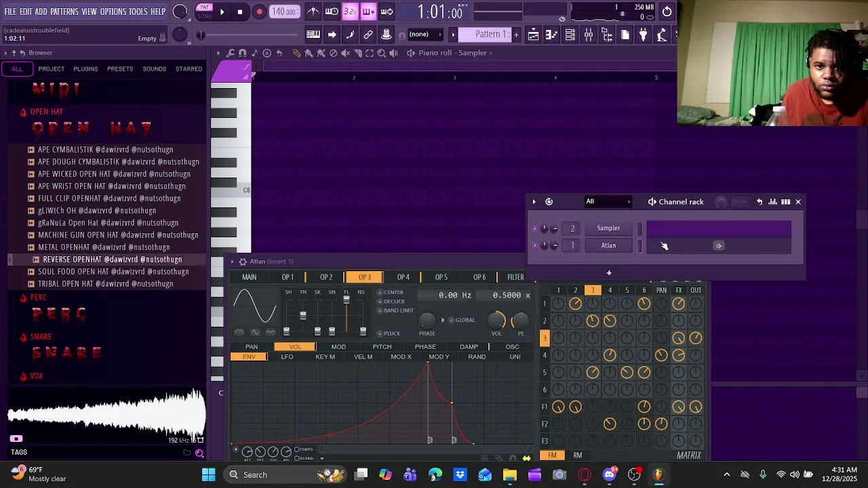Open the Channel rack All filter dropdown

point(608,201)
